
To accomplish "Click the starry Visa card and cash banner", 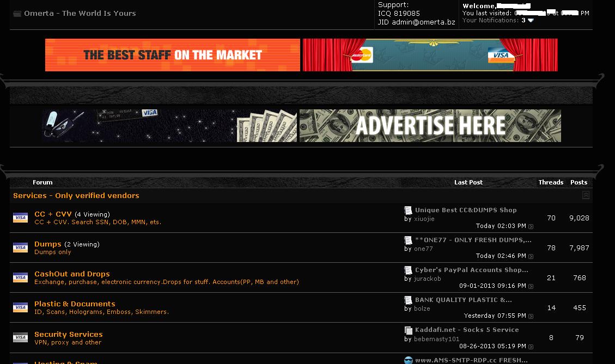I will [x=169, y=125].
